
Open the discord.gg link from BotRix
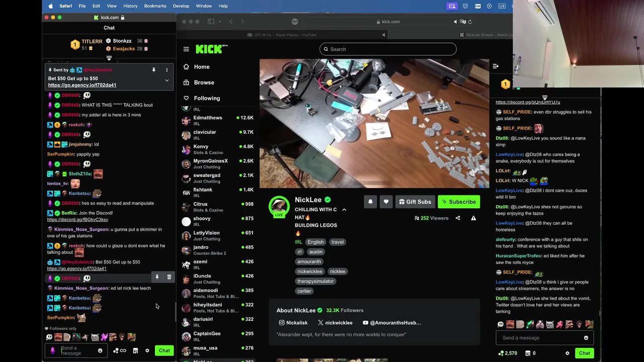[x=77, y=220]
